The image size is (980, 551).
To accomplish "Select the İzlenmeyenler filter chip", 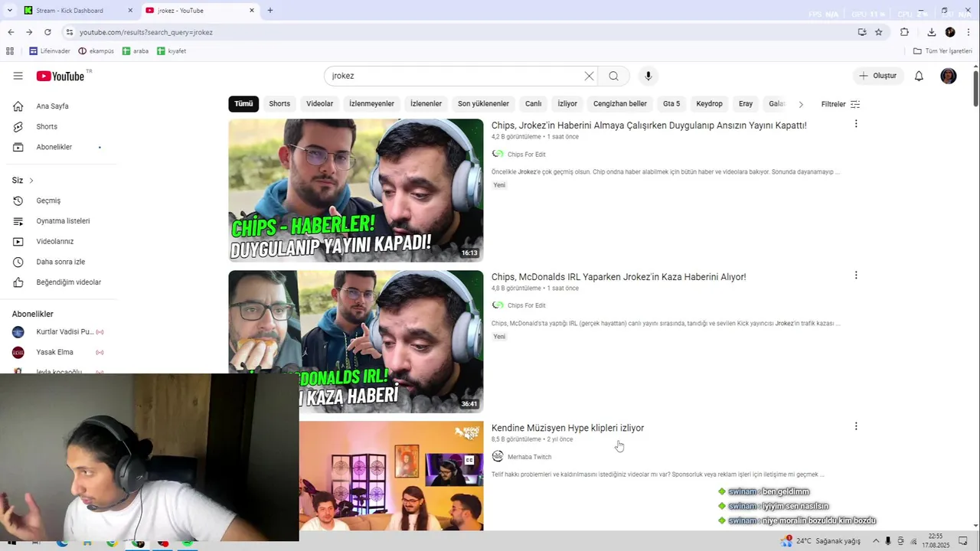I will (x=371, y=104).
